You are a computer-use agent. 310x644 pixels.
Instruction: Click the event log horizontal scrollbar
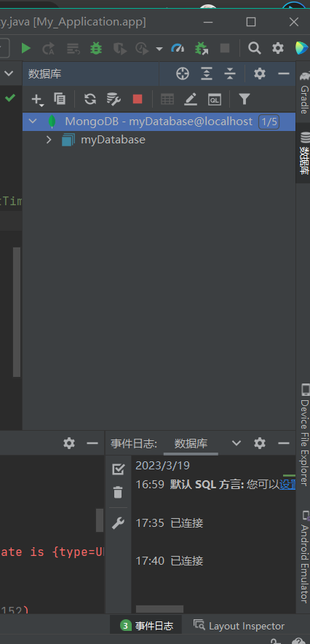159,609
